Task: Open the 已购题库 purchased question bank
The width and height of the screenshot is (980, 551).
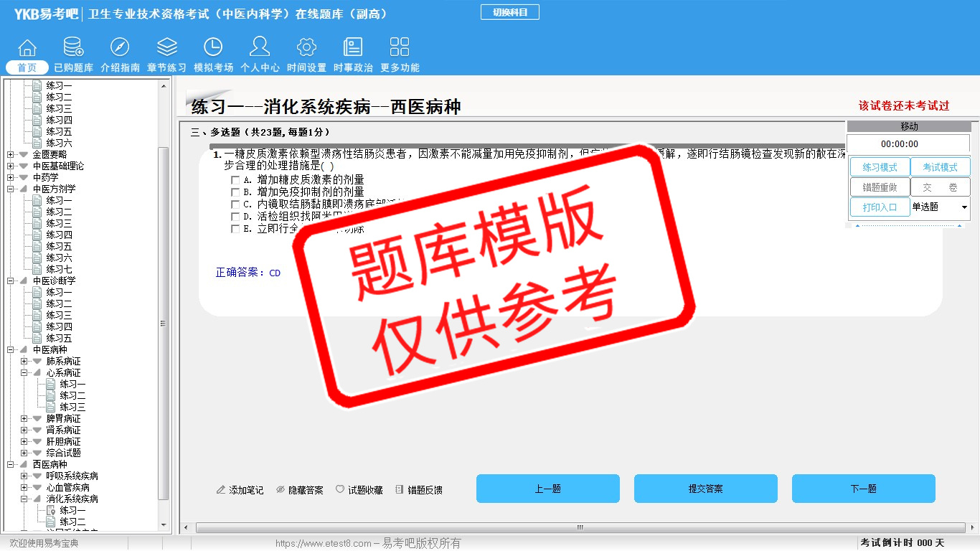Action: click(73, 48)
